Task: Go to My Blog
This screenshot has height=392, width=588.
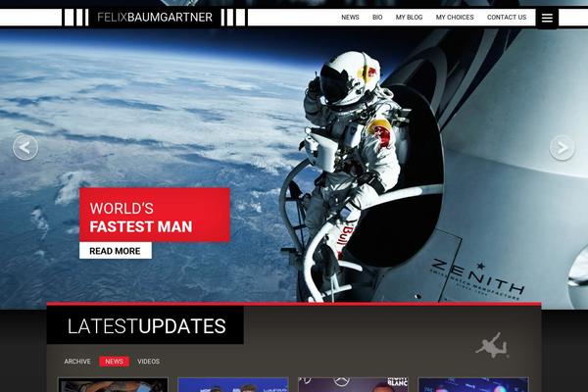Action: [x=409, y=18]
